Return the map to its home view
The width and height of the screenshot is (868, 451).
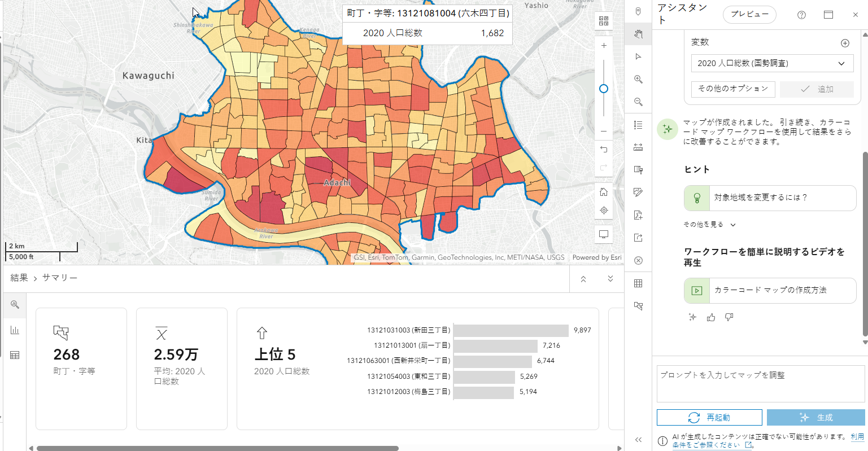pyautogui.click(x=604, y=192)
